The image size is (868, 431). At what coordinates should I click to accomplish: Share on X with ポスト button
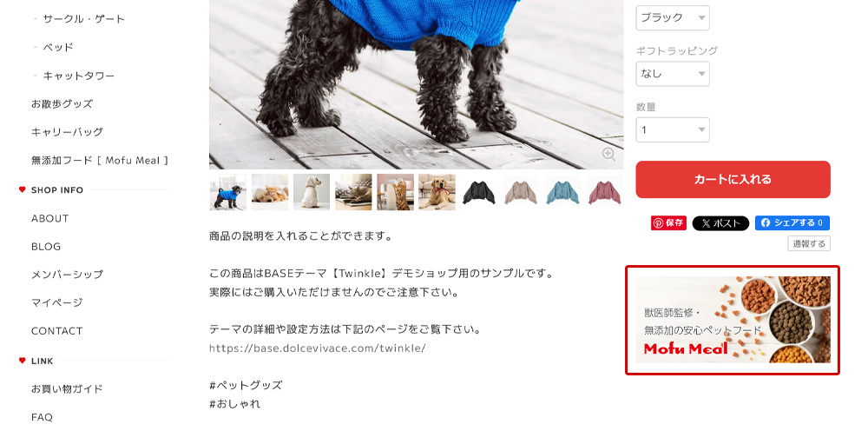point(720,223)
